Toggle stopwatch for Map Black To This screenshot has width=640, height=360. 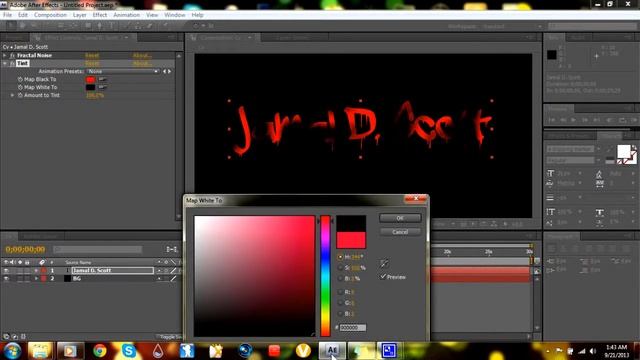pyautogui.click(x=20, y=79)
